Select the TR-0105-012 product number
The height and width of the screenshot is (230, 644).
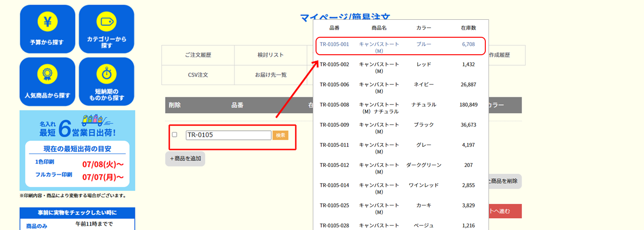click(x=334, y=165)
